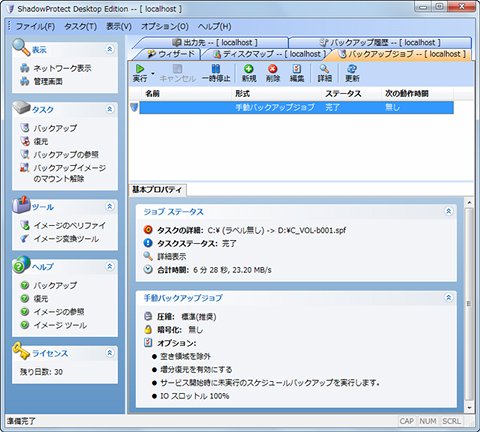
Task: Open イメージのベリファイ tool
Action: 69,225
